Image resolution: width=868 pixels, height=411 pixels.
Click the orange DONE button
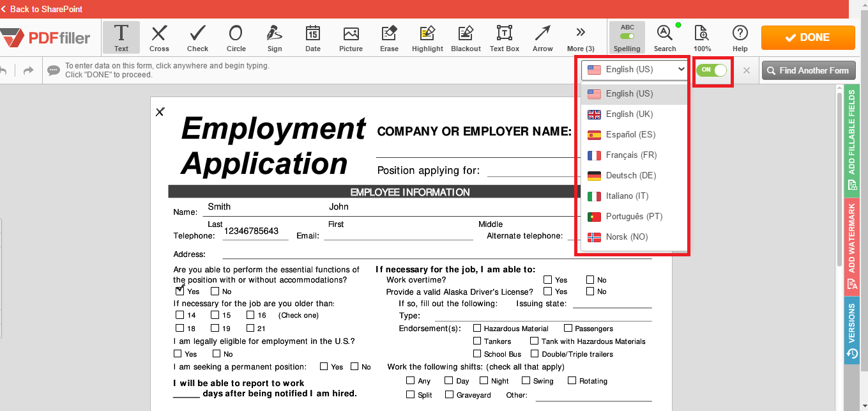coord(808,38)
